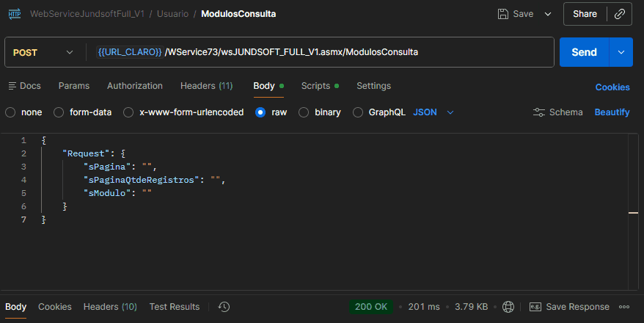Select the none body type
This screenshot has width=644, height=323.
10,112
